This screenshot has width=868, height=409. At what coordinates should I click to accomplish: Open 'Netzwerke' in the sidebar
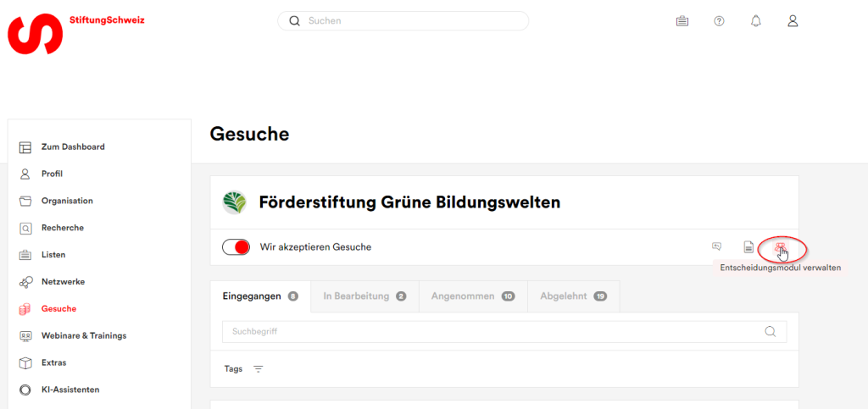point(63,281)
